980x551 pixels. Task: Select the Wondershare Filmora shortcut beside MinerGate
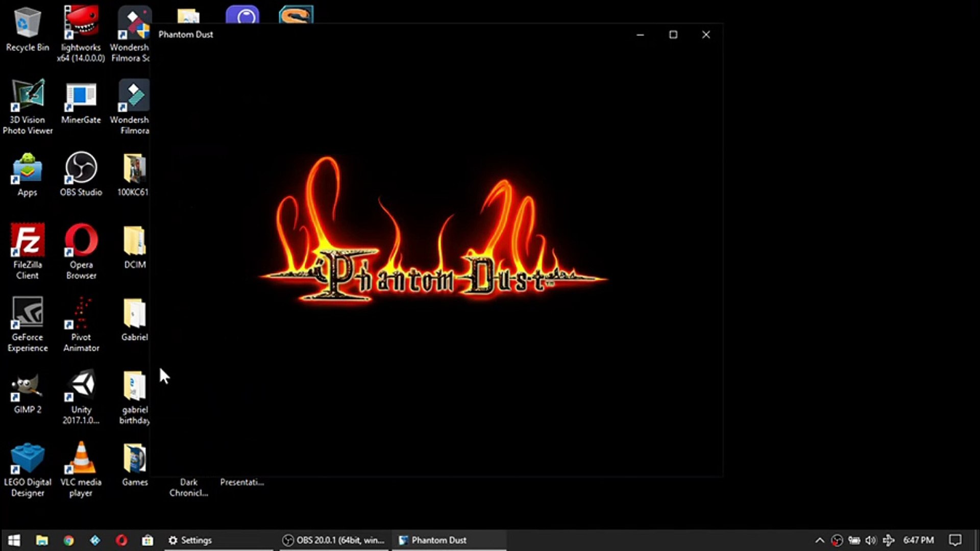click(x=130, y=107)
